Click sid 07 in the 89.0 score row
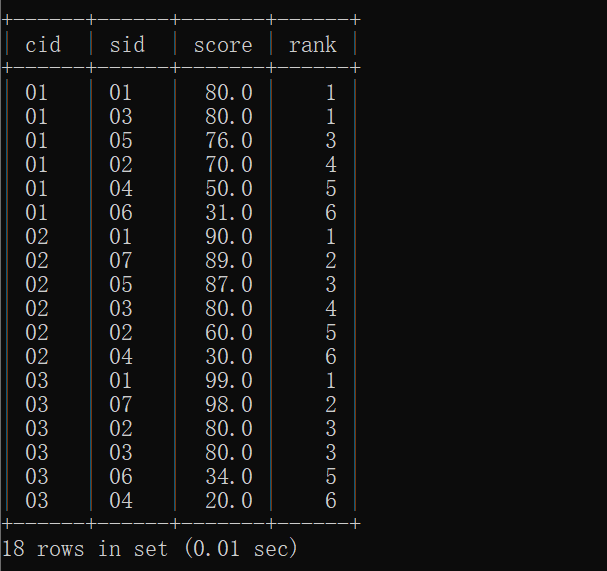 click(121, 261)
